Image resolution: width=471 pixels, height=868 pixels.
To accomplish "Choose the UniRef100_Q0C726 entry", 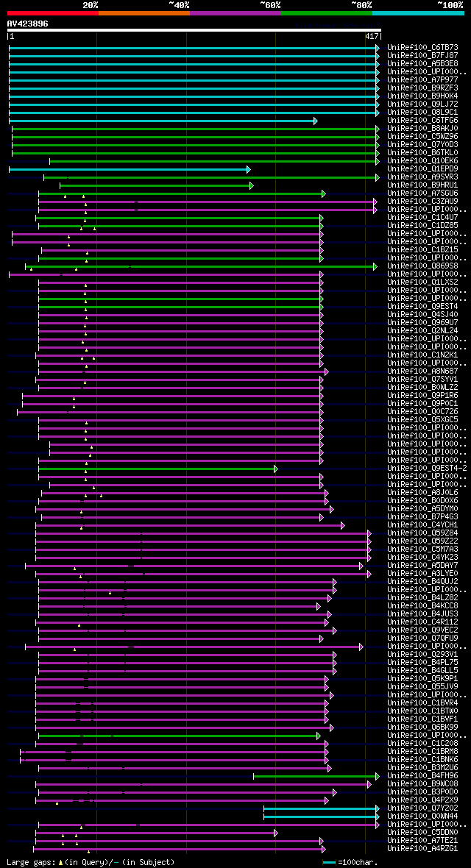I will (x=422, y=412).
